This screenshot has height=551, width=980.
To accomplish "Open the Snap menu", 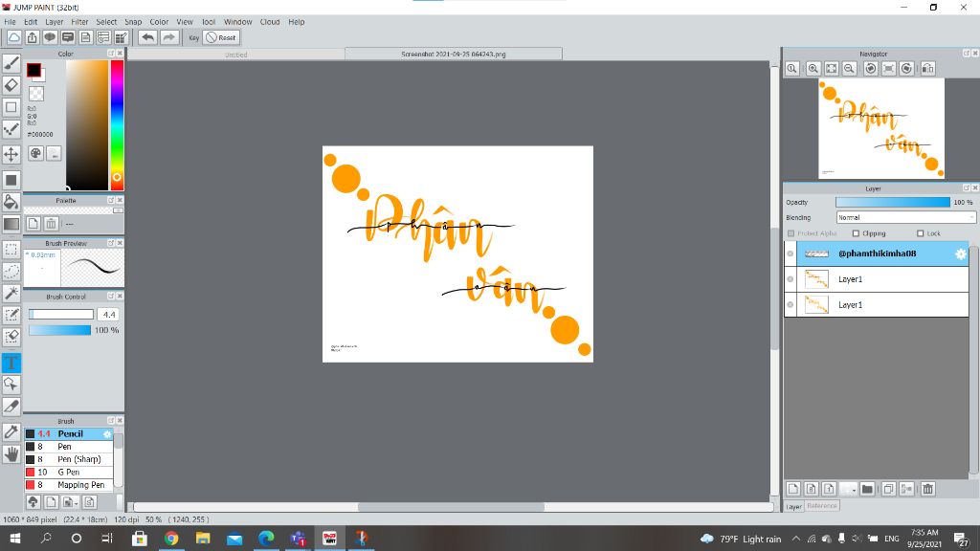I will (133, 22).
